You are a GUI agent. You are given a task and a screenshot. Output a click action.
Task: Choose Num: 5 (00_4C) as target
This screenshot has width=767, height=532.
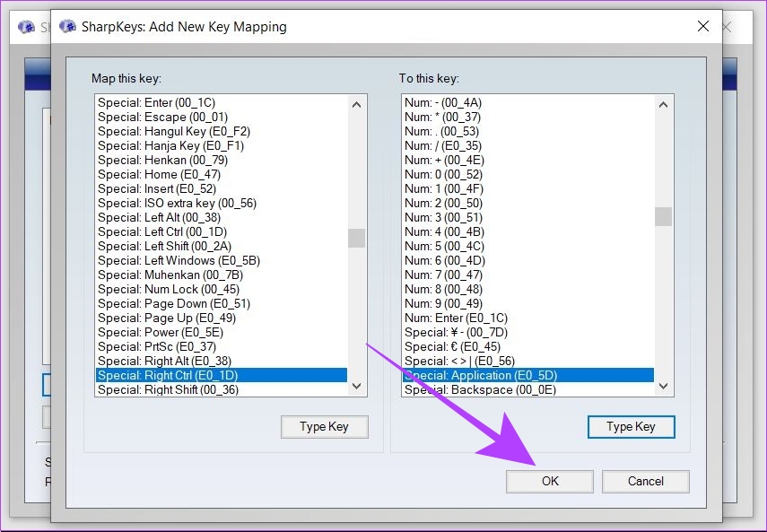coord(527,246)
